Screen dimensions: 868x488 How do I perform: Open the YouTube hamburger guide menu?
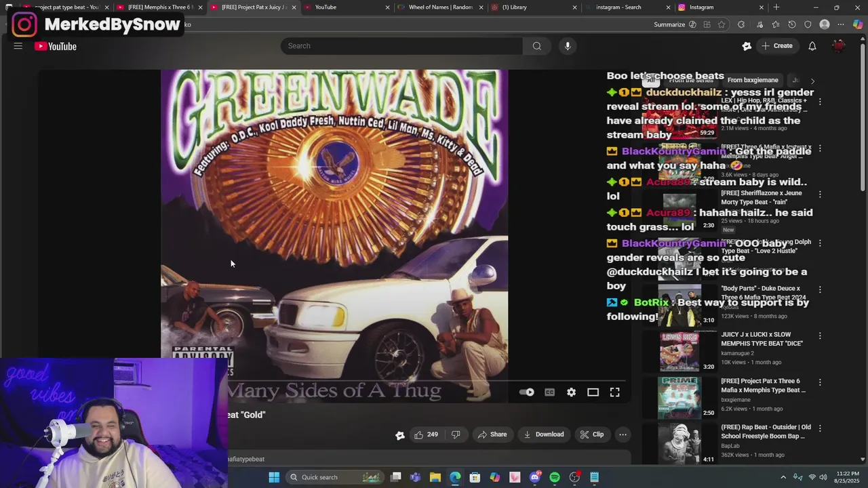(18, 46)
